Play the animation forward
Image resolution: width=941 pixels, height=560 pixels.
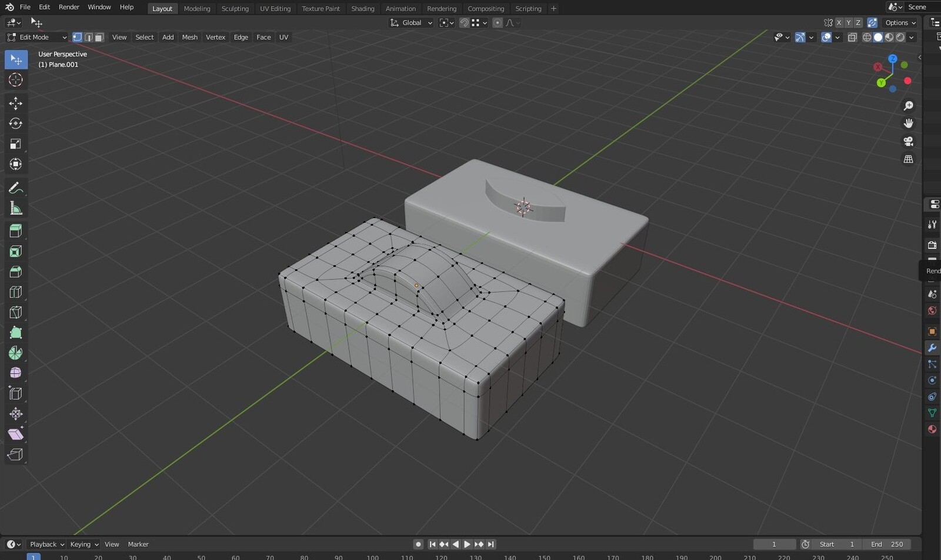point(467,544)
